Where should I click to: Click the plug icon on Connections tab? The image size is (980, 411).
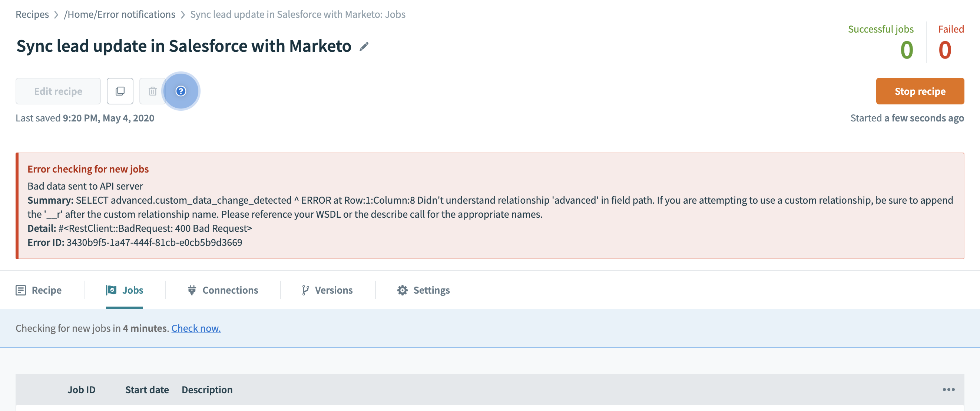coord(192,290)
